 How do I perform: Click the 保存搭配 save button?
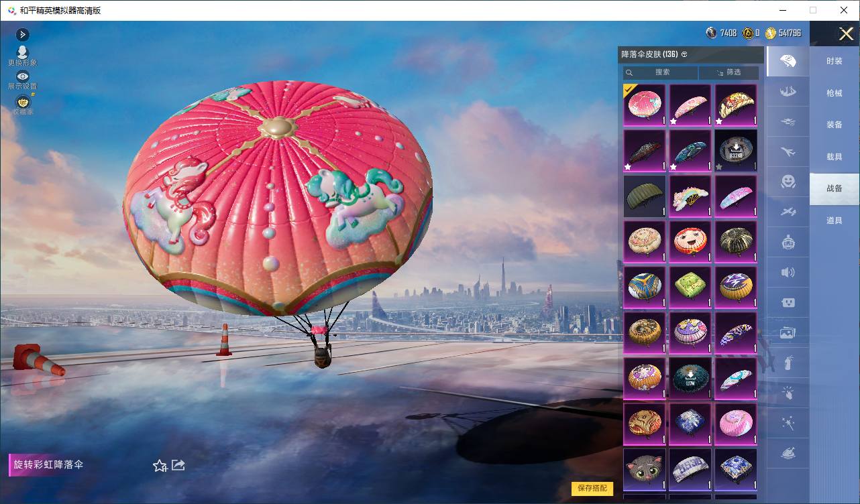coord(592,489)
